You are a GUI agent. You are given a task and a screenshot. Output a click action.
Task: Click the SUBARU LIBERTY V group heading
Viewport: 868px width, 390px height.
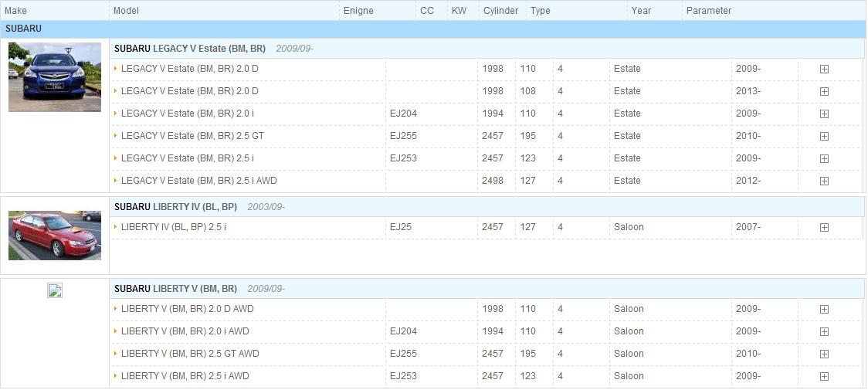[175, 289]
